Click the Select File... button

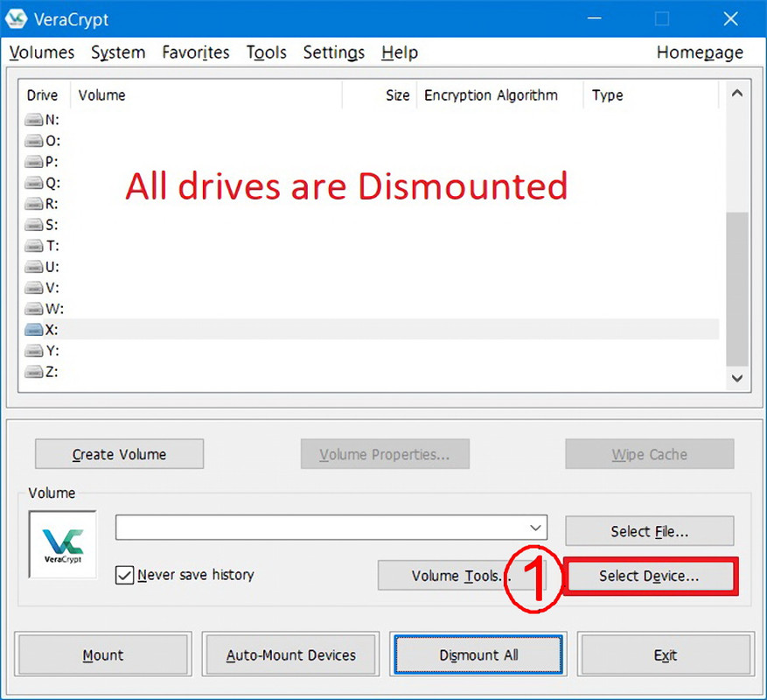(x=650, y=531)
